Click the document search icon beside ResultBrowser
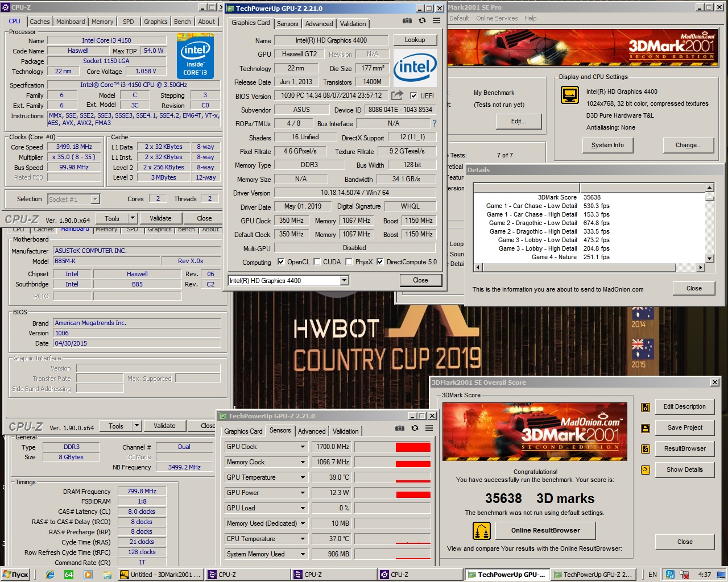Screen dimensions: 728x582 (646, 449)
